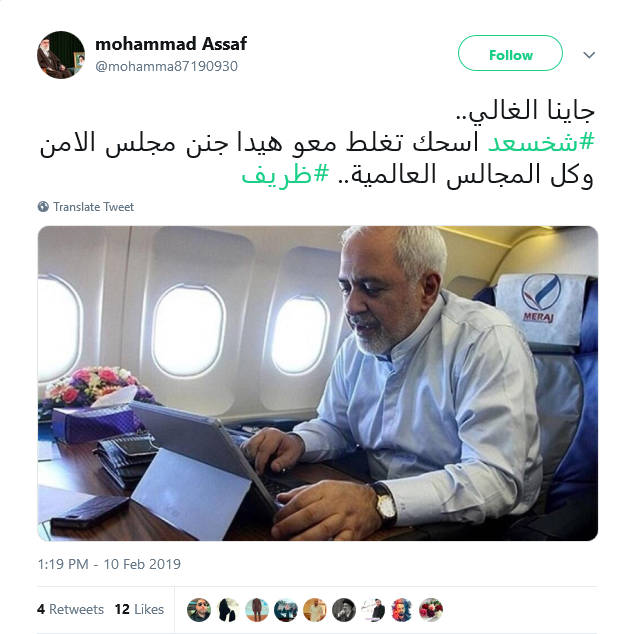Viewport: 633px width, 634px height.
Task: Open the third liker's standing figure avatar
Action: 257,609
